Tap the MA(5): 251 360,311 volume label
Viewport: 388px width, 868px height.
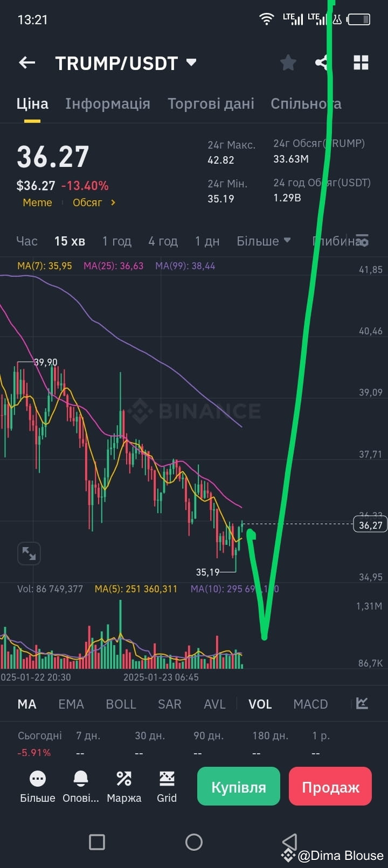pyautogui.click(x=136, y=589)
